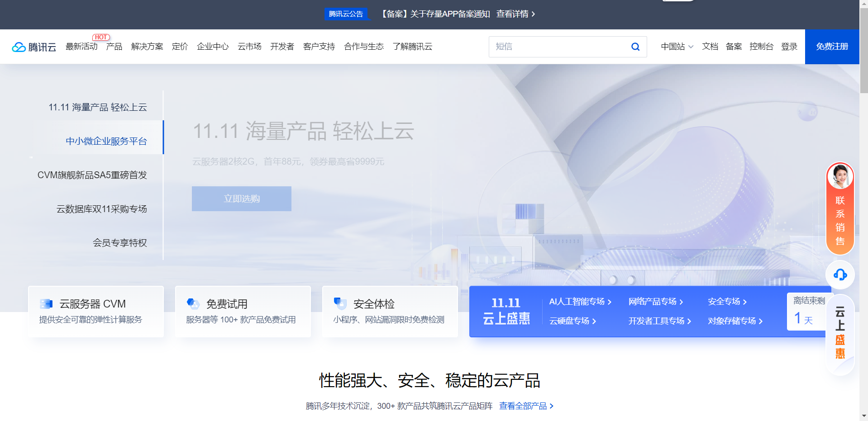Open 查看详情 announcement arrow link

(515, 14)
